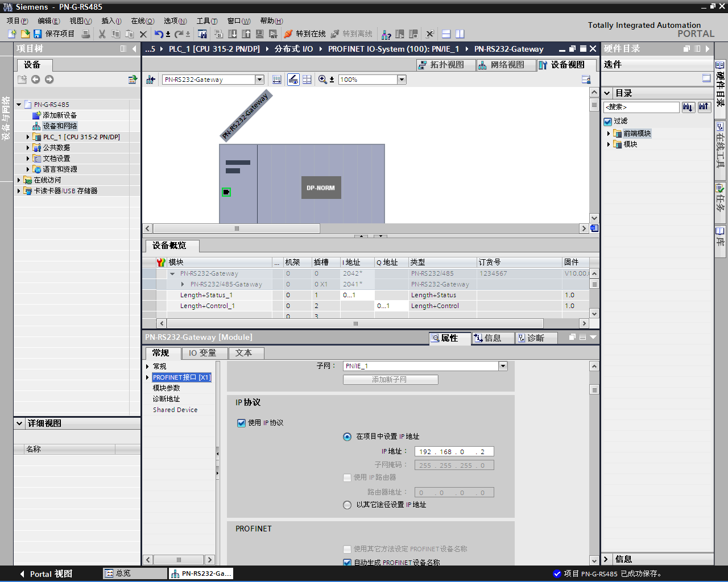728x582 pixels.
Task: Click the upload from device icon
Action: pos(246,34)
